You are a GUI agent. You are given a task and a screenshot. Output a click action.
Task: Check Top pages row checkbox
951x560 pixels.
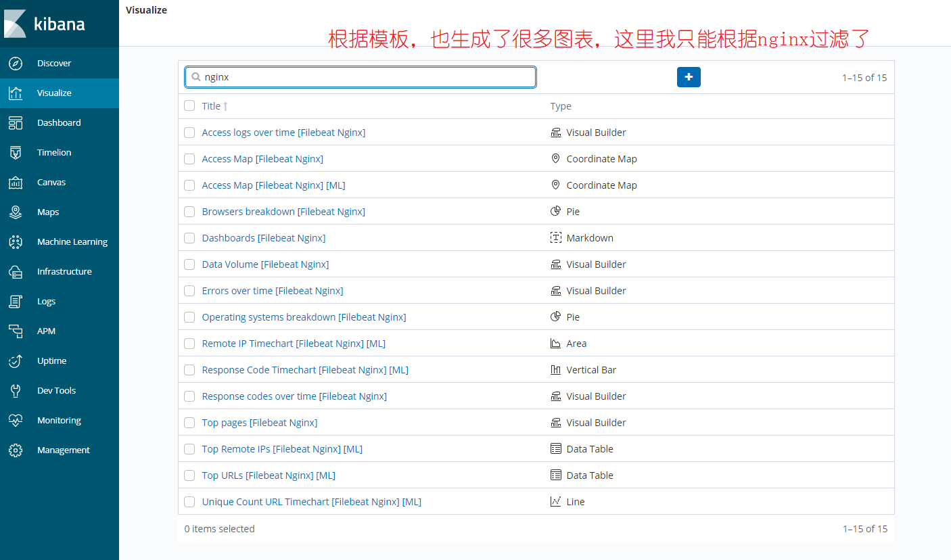(189, 423)
